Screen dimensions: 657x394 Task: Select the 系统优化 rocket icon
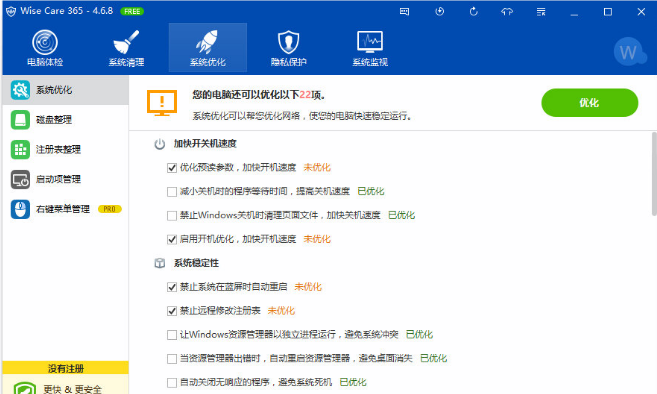tap(207, 42)
